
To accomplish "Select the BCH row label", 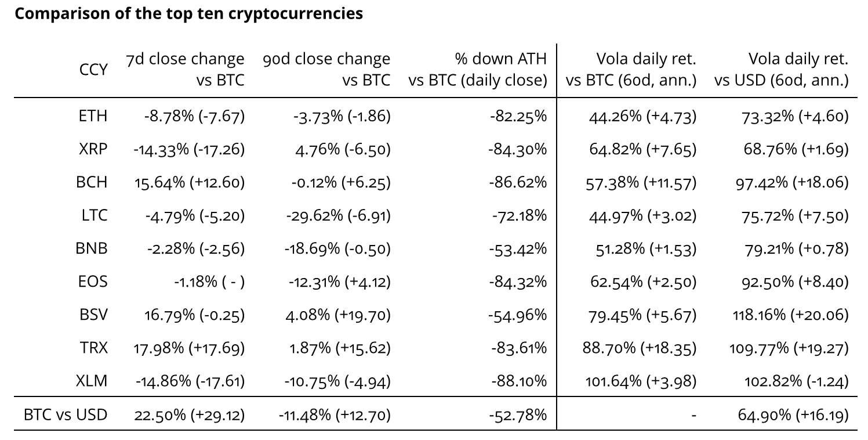I will pos(92,182).
